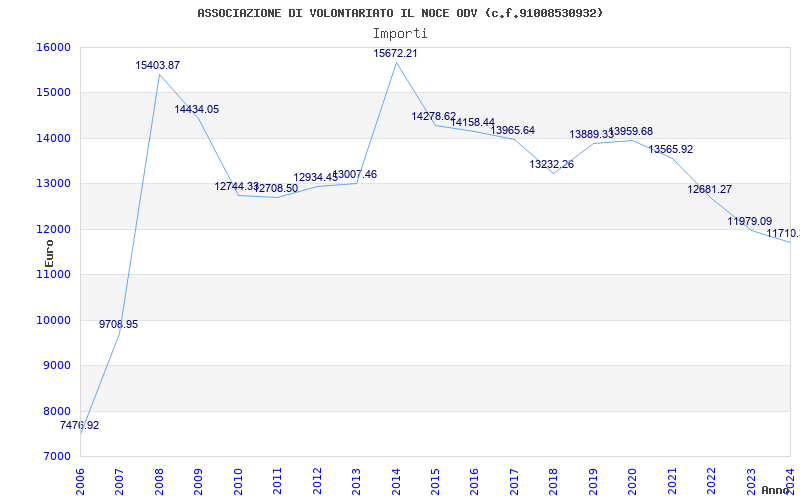Viewport: 800px width, 500px height.
Task: Select year 2014 on x-axis
Action: [396, 477]
